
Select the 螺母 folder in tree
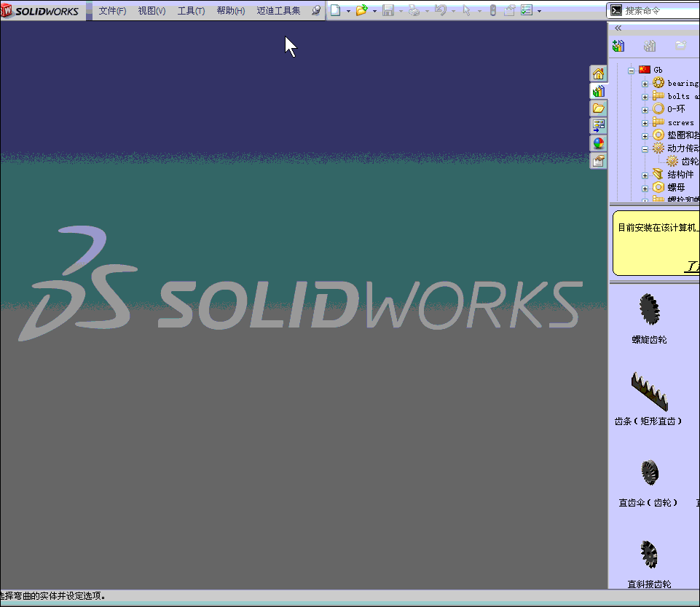click(x=669, y=187)
